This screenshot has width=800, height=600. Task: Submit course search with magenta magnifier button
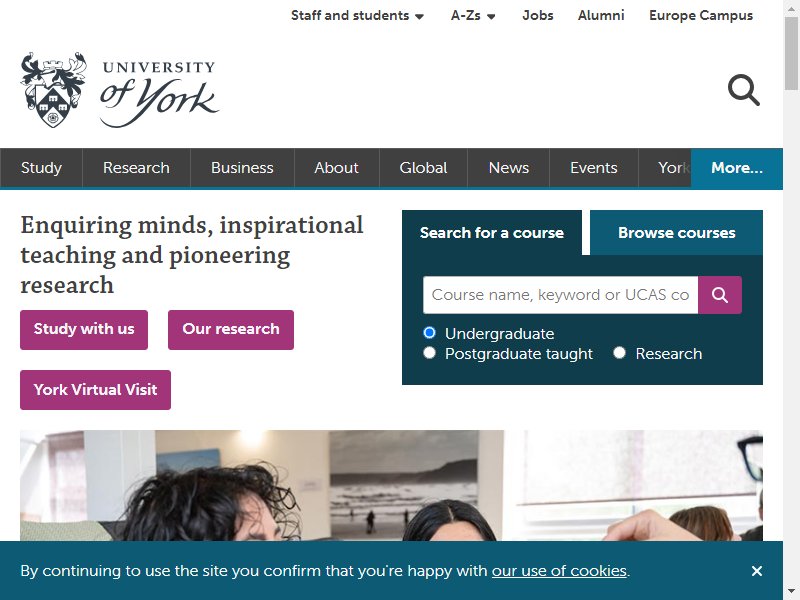(x=720, y=295)
